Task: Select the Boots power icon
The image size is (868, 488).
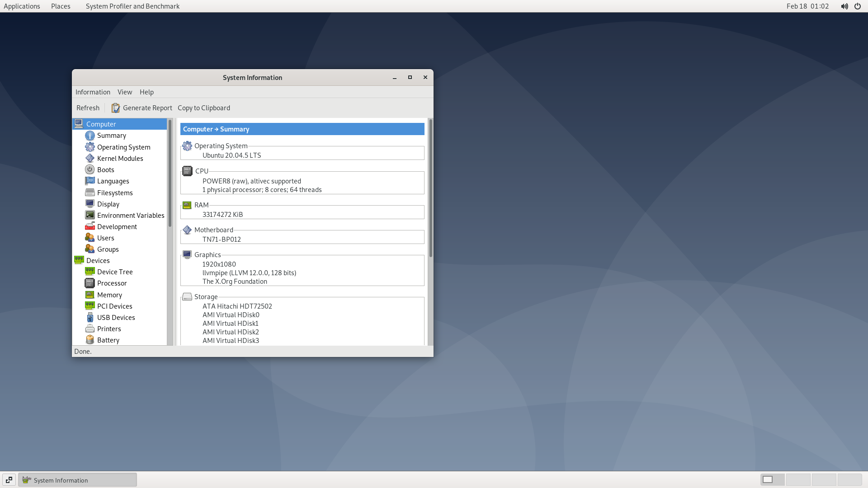Action: tap(90, 170)
